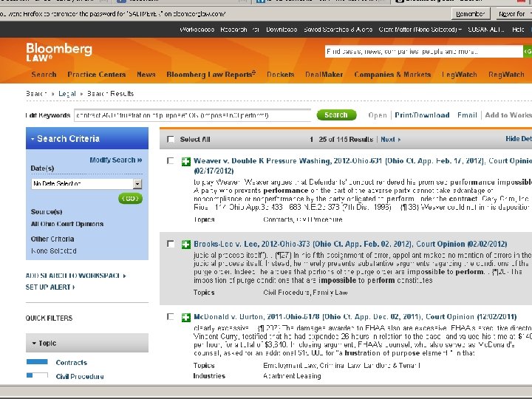Click the Help link in top bar
Viewport: 532px width, 399px height.
(x=518, y=30)
